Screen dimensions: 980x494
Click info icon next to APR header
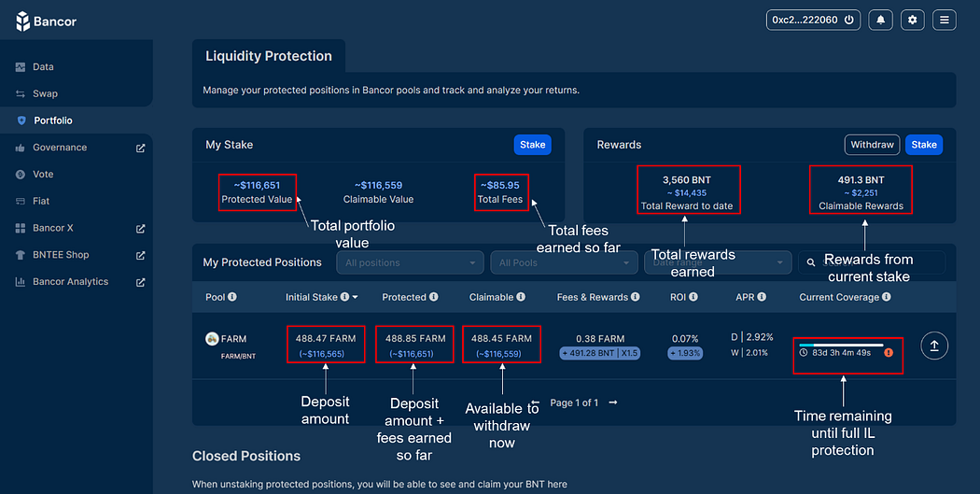[762, 297]
